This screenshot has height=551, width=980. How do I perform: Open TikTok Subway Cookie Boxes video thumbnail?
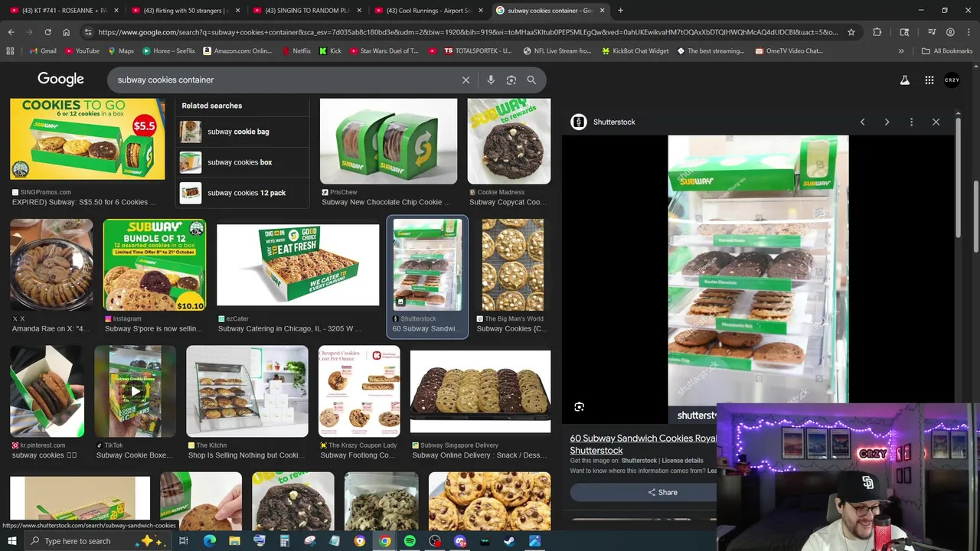point(135,391)
